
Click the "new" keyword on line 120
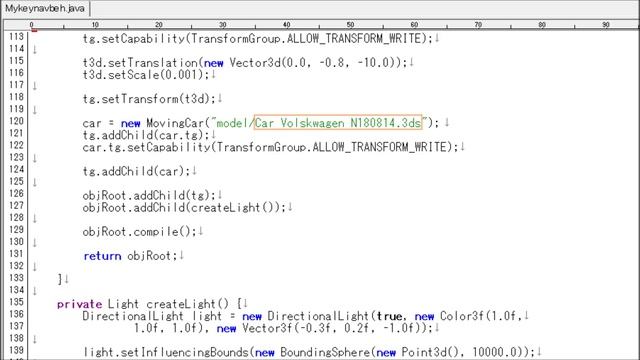pos(131,123)
